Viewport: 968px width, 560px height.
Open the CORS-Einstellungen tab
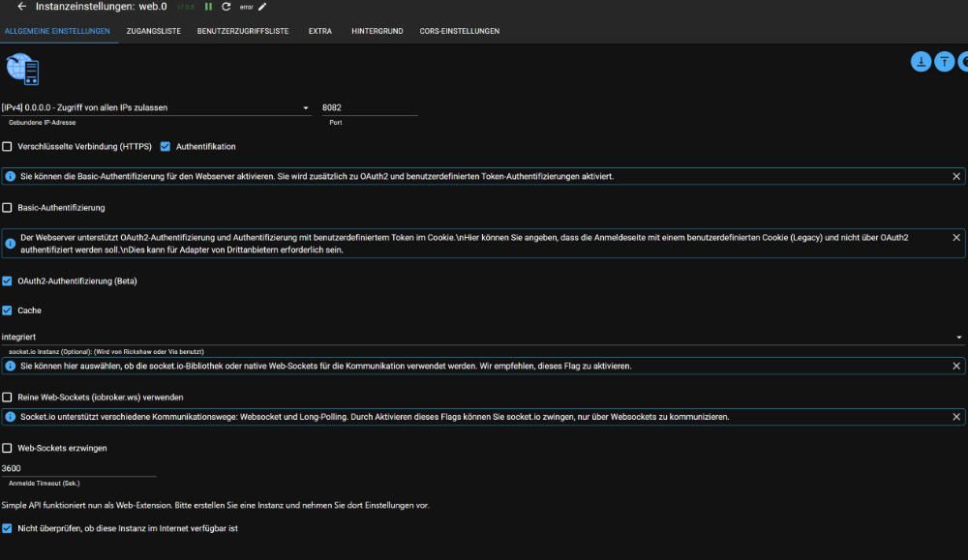459,31
